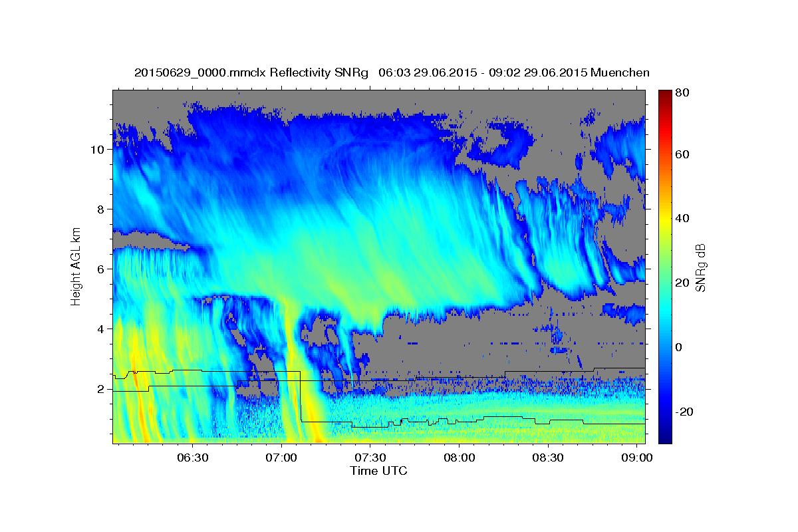Click the height axis label 4
The width and height of the screenshot is (798, 532).
coord(102,329)
